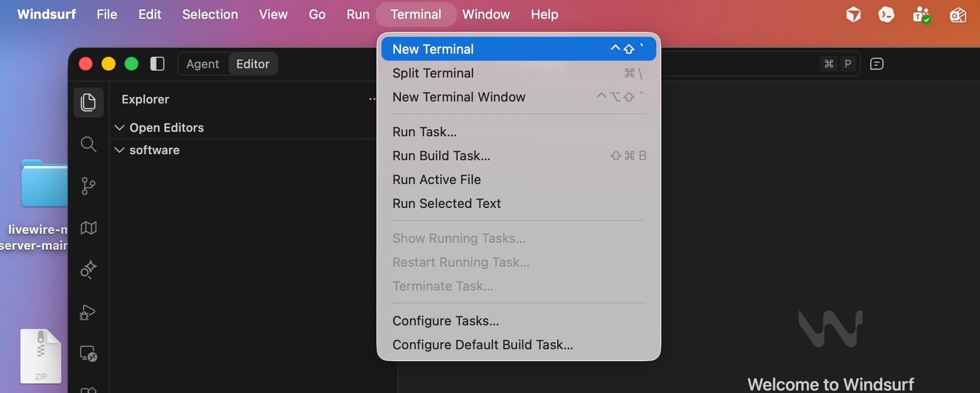980x393 pixels.
Task: Open the Go menu
Action: (x=317, y=14)
